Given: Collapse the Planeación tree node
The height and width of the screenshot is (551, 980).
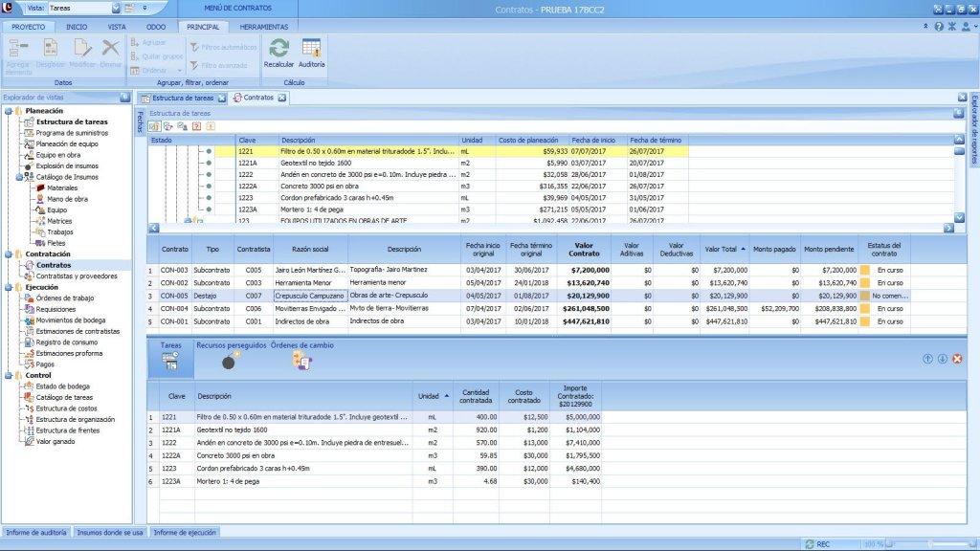Looking at the screenshot, I should 9,111.
